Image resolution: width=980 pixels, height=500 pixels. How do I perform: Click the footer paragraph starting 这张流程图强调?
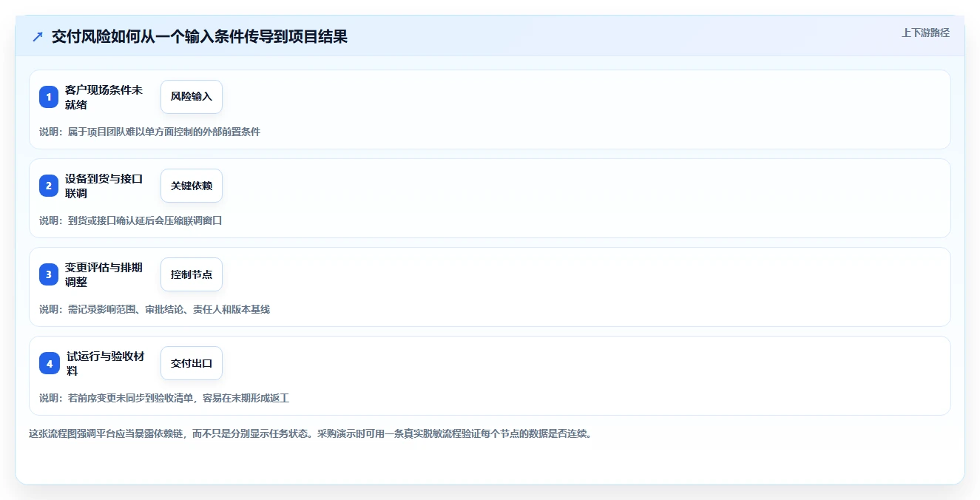310,433
